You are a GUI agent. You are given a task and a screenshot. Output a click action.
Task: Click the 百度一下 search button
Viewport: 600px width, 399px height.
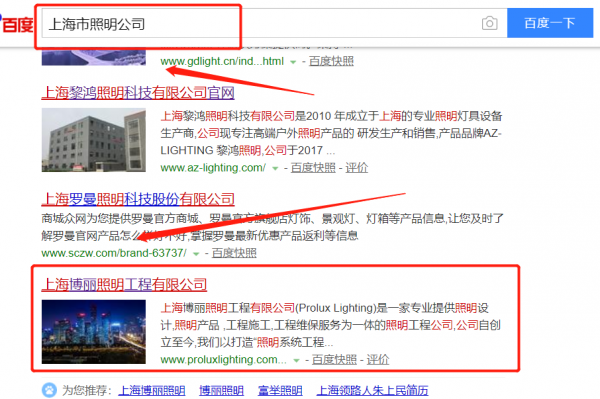550,23
